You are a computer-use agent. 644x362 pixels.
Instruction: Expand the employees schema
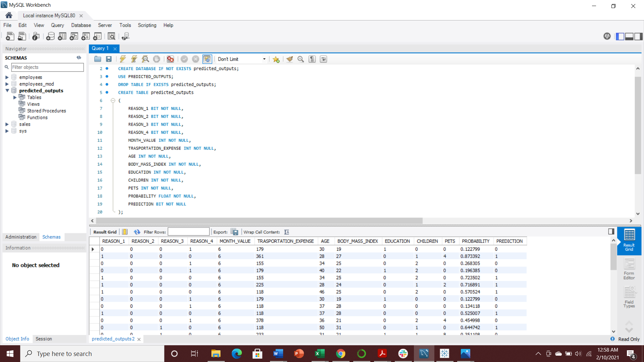(7, 77)
